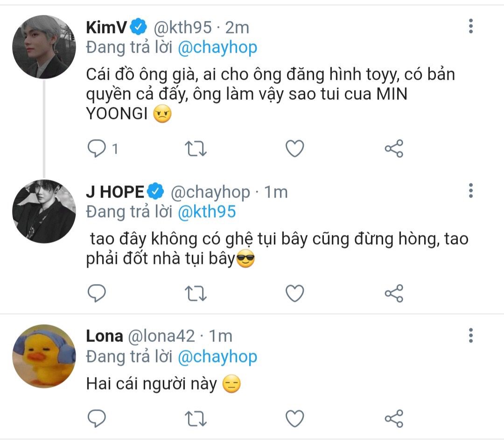Share KimV's tweet
This screenshot has height=441, width=504.
tap(394, 149)
